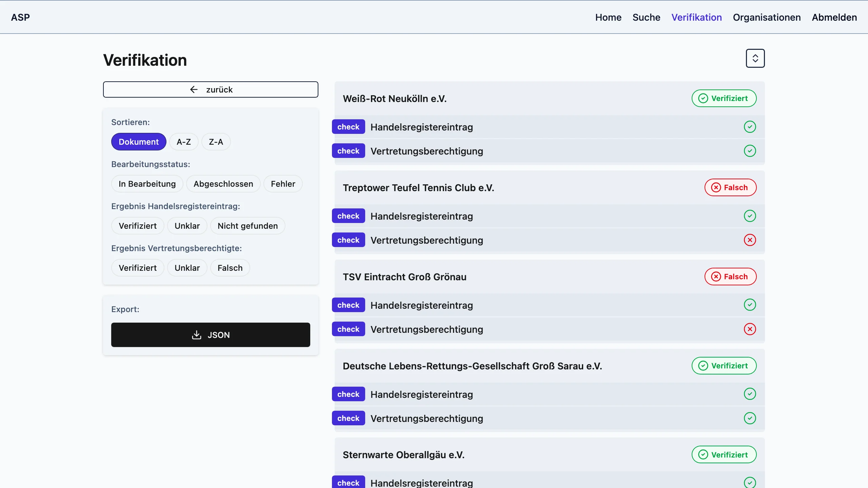The width and height of the screenshot is (868, 488).
Task: Select A-Z sort option
Action: click(x=183, y=142)
